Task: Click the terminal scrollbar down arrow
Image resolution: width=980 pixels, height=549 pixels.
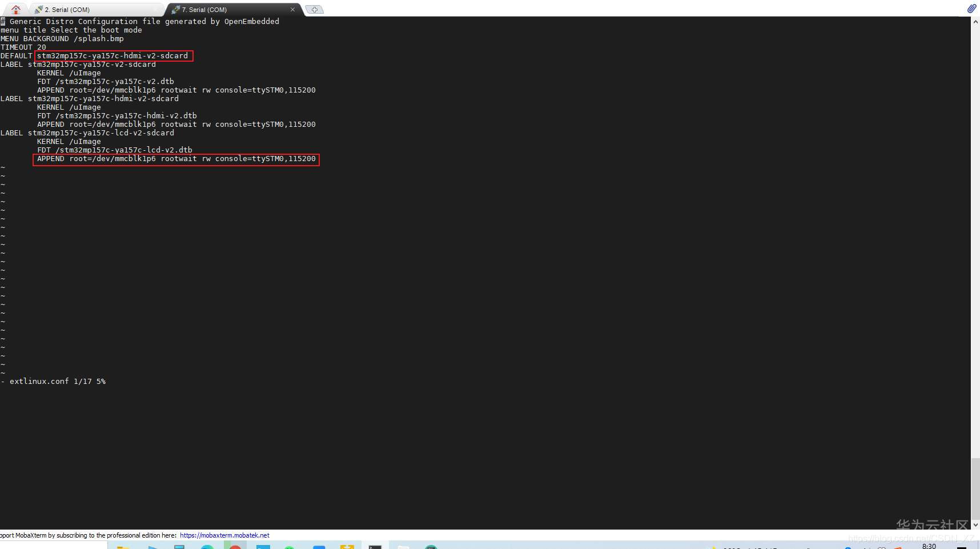Action: [975, 524]
